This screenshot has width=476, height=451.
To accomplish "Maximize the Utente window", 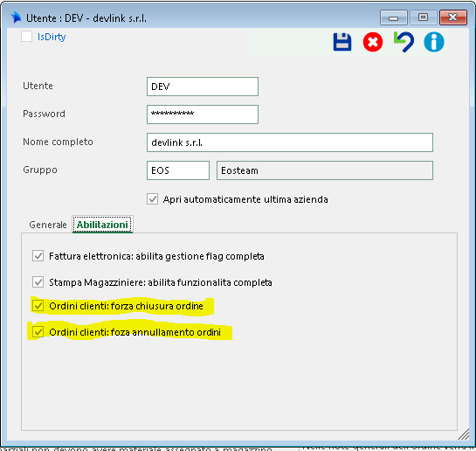I will (x=424, y=17).
